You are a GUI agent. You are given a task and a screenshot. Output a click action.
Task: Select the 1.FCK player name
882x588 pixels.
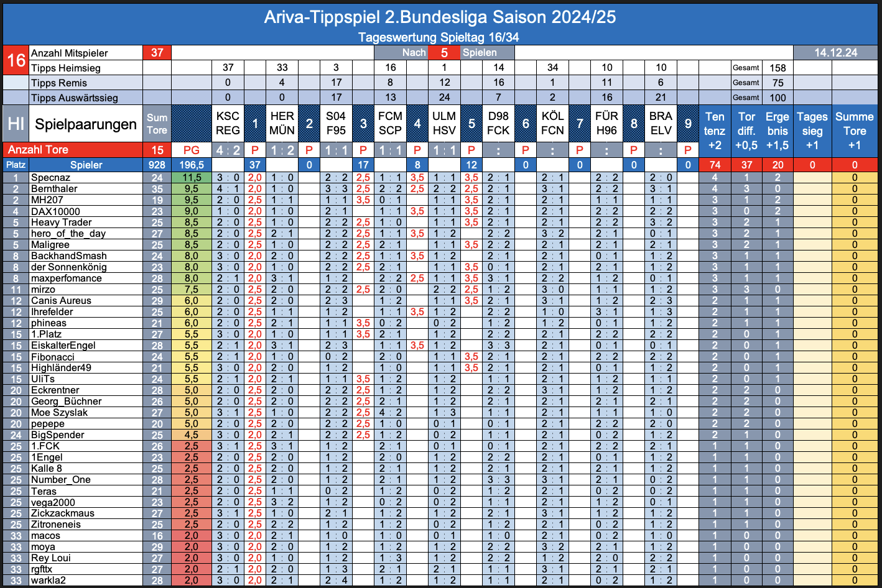pyautogui.click(x=86, y=446)
